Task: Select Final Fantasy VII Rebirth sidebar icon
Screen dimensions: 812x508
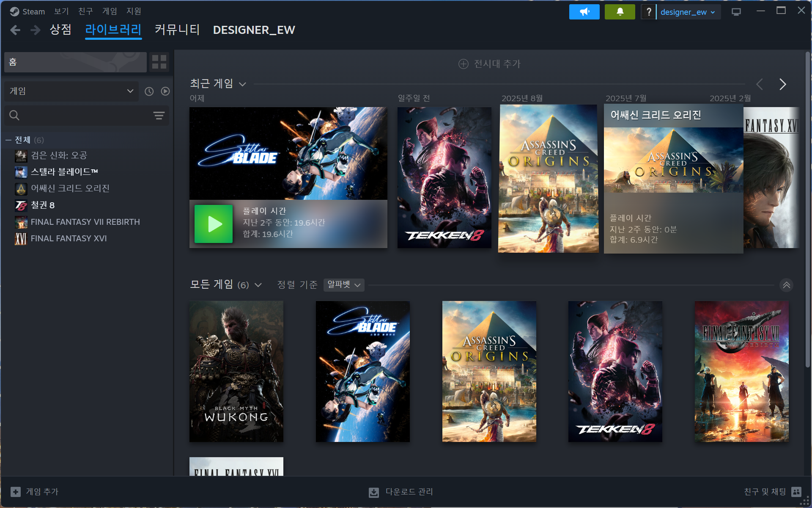Action: pos(21,222)
